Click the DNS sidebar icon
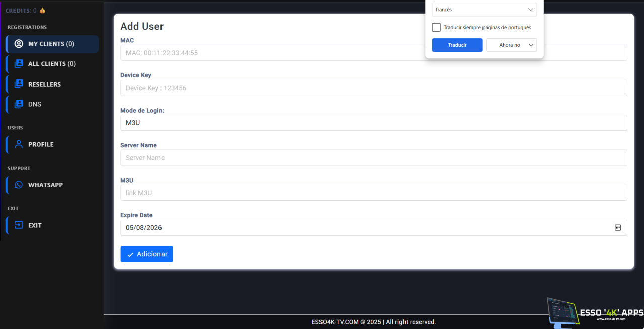The image size is (644, 329). tap(19, 104)
